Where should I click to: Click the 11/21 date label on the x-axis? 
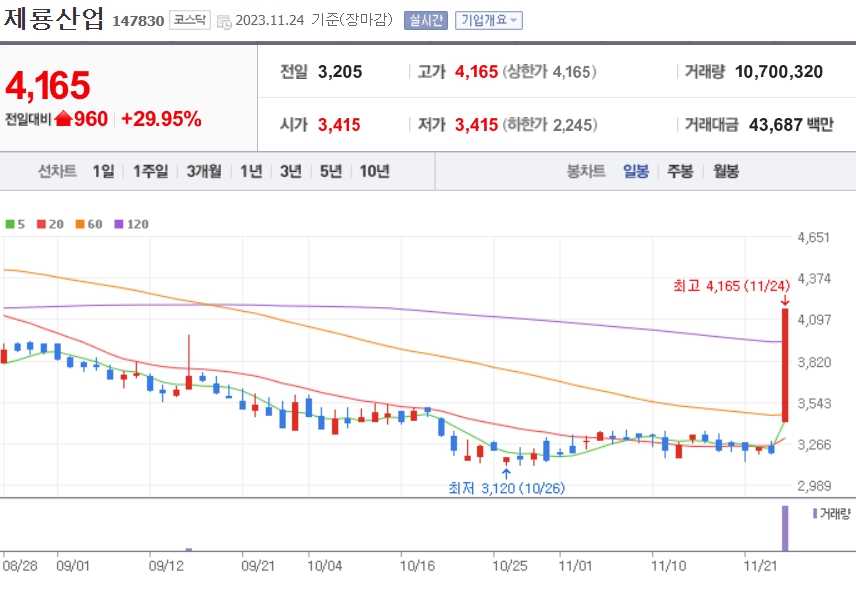tap(760, 566)
